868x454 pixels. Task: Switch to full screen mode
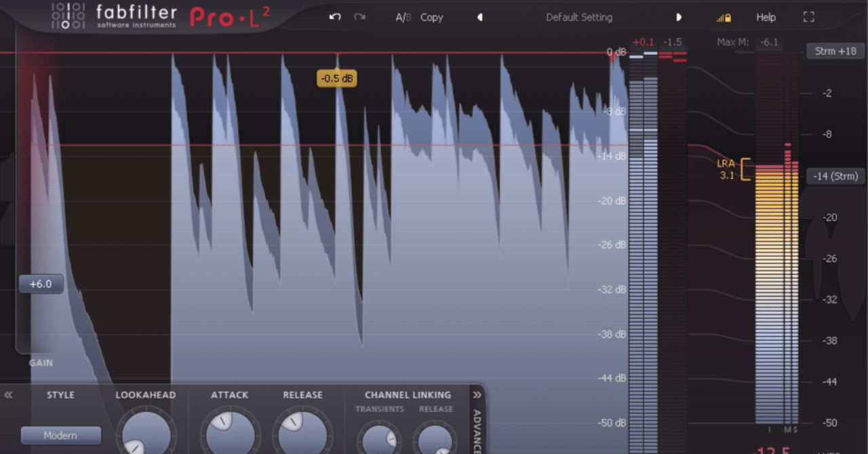pos(808,18)
